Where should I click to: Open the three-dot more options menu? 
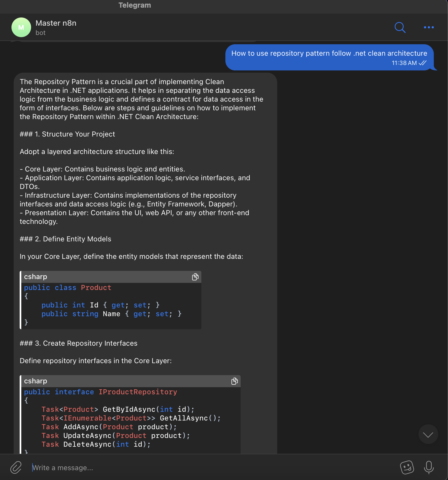tap(429, 27)
